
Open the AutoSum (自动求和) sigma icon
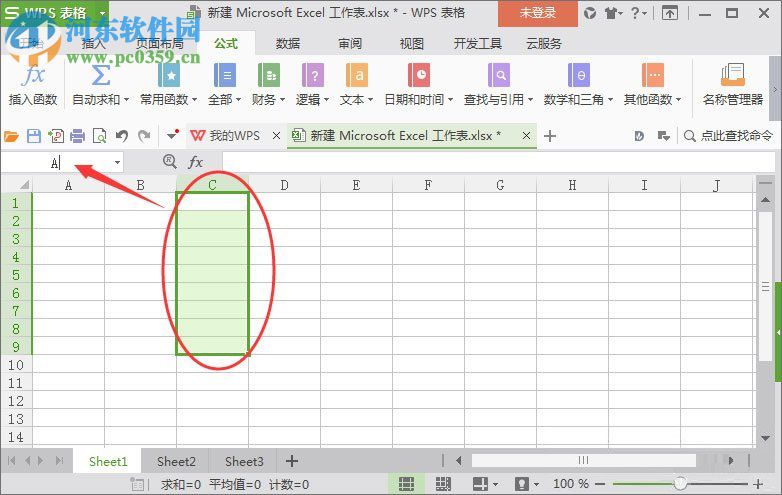100,75
